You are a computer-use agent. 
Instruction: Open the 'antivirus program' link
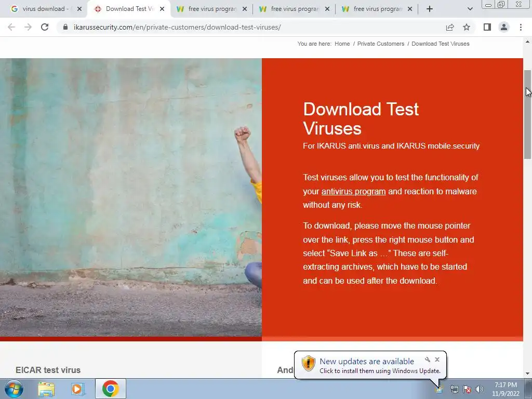[353, 191]
